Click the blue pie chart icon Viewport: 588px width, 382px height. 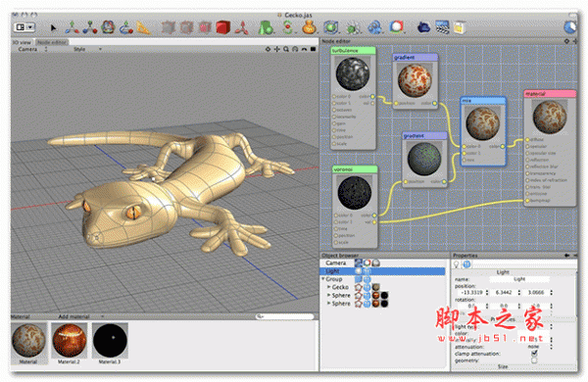coord(570,27)
